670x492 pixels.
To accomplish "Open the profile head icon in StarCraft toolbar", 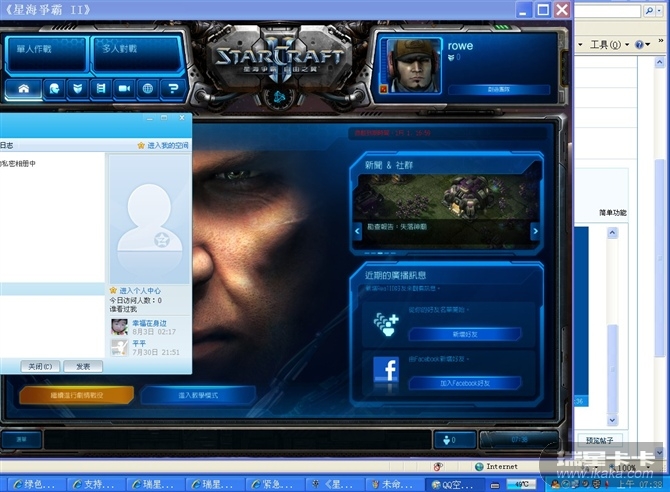I will pos(54,88).
